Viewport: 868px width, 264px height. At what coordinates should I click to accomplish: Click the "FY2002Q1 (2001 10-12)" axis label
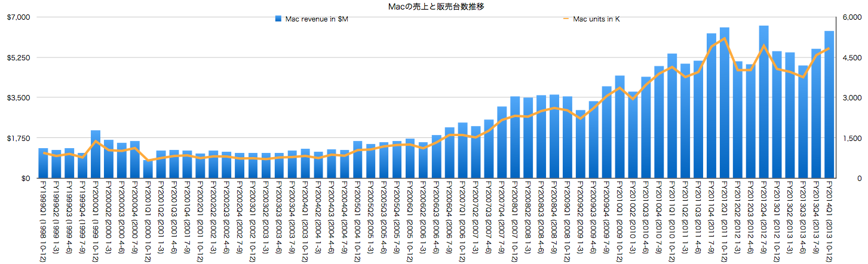click(201, 220)
